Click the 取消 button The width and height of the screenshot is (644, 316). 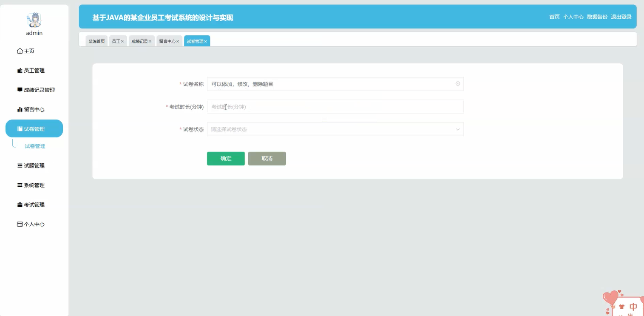pos(267,158)
